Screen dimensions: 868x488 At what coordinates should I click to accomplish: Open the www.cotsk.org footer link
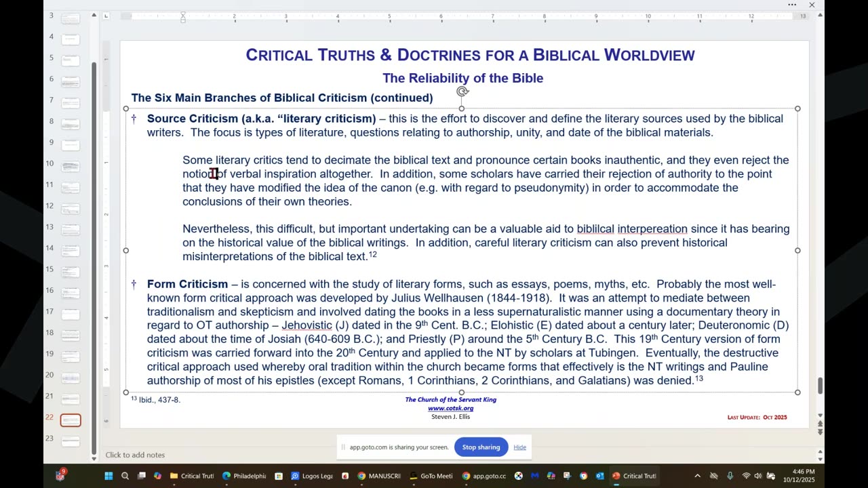[450, 408]
